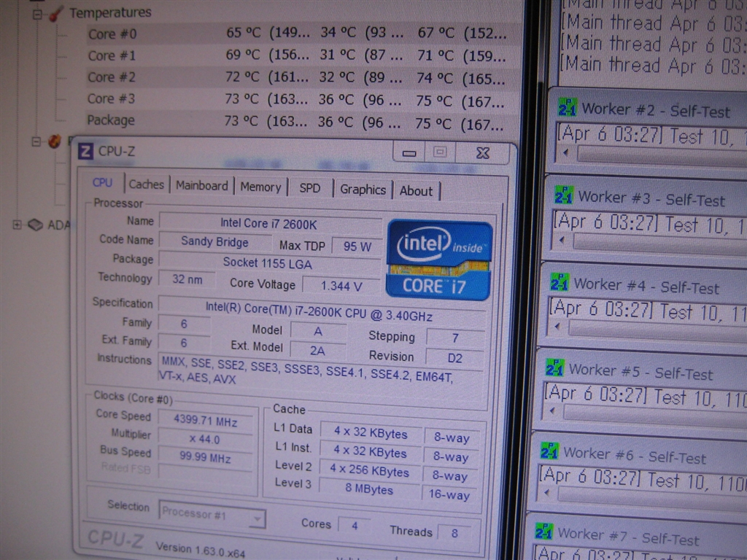Viewport: 747px width, 560px height.
Task: Click the left scroll arrow in Worker #3
Action: point(562,241)
